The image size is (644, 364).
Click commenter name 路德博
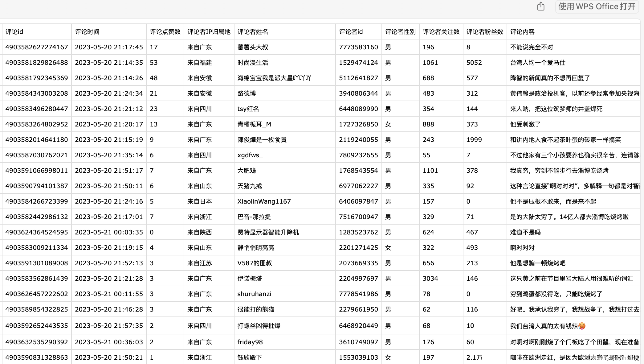pyautogui.click(x=247, y=93)
